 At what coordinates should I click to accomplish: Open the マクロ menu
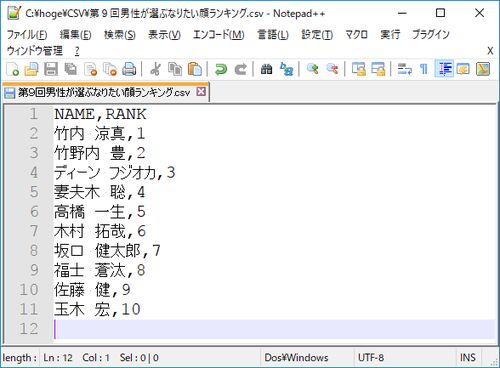click(356, 34)
